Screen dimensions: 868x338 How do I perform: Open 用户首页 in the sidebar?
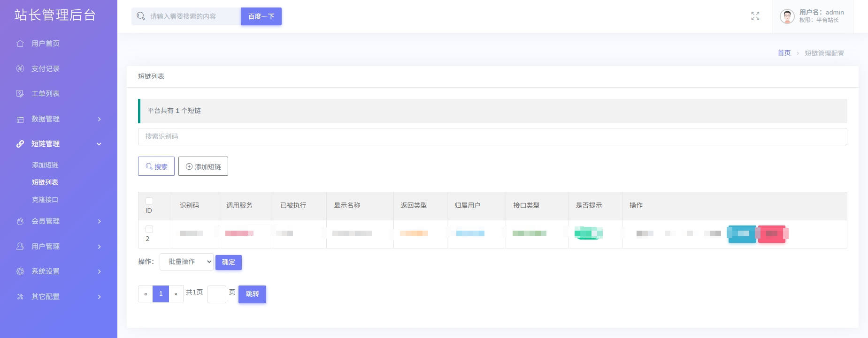point(46,44)
